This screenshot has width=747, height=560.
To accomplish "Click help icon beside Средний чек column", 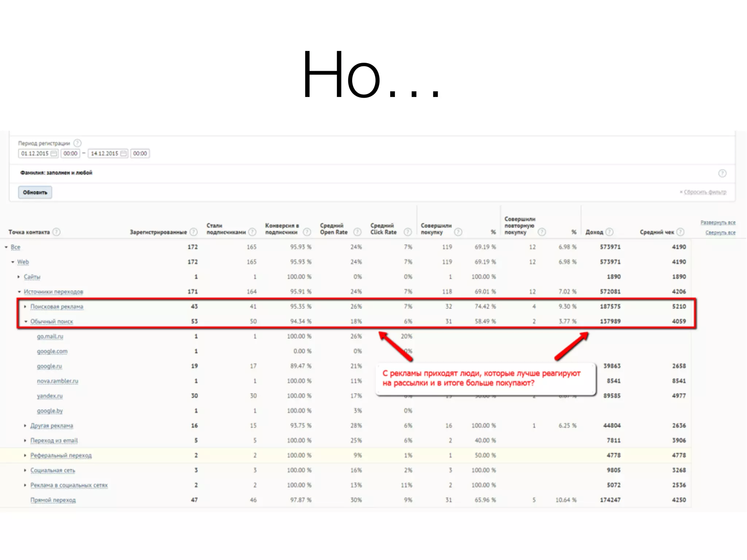I will (680, 232).
